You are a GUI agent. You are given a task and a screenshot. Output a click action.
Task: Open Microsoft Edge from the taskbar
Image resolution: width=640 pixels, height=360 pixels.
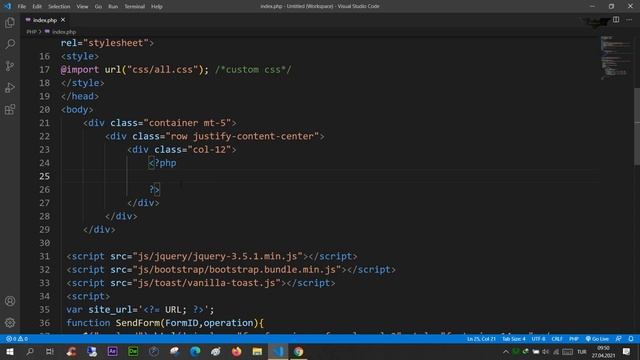(195, 351)
